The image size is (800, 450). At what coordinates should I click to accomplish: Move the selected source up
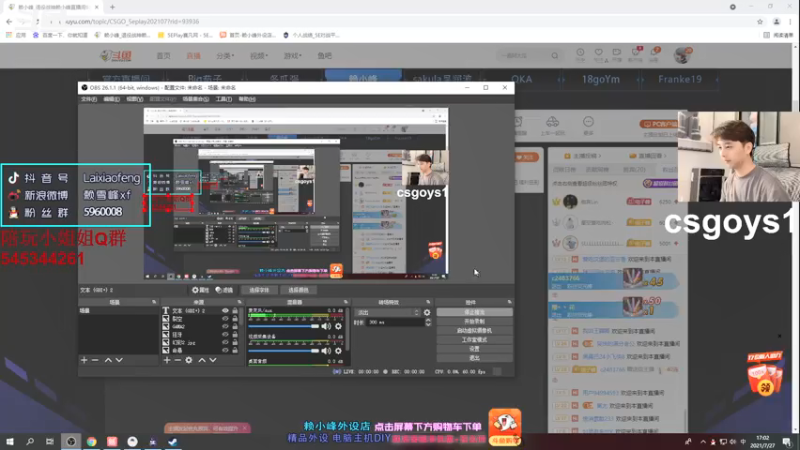pyautogui.click(x=202, y=360)
